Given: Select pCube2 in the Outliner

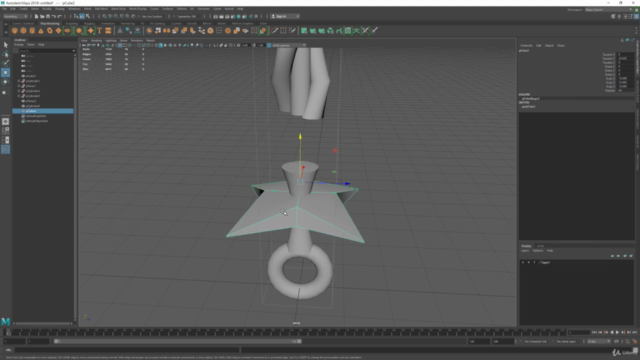Looking at the screenshot, I should (x=43, y=111).
